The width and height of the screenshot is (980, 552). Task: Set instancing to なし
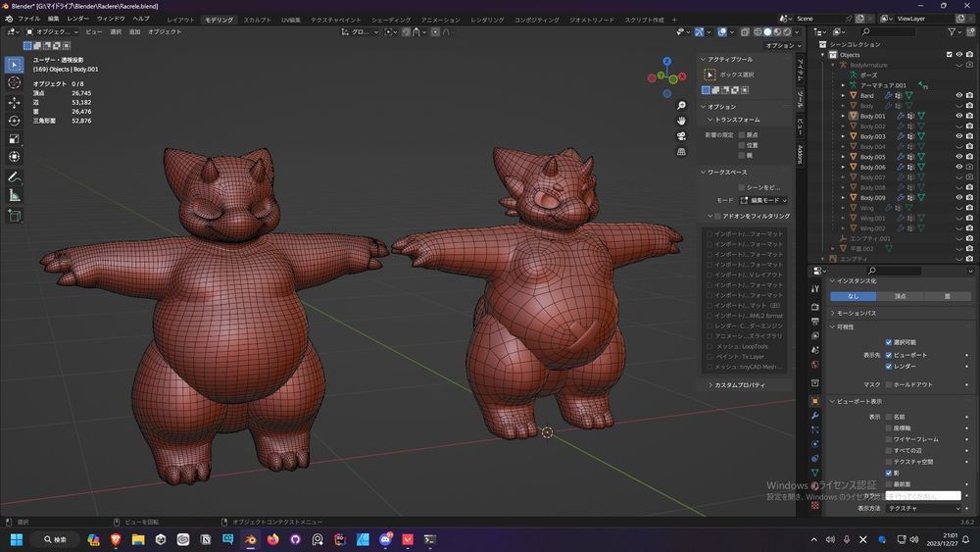pyautogui.click(x=854, y=296)
